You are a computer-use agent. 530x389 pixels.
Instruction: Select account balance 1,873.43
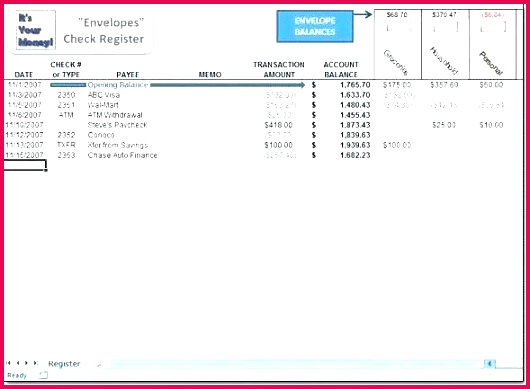(355, 125)
